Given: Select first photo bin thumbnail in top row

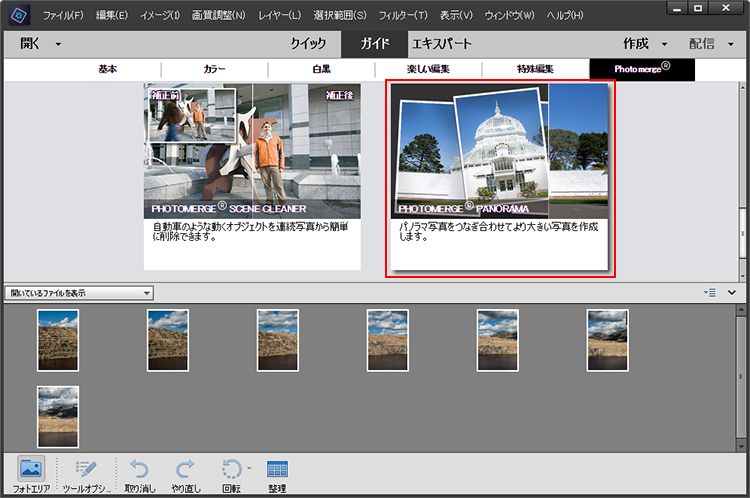Looking at the screenshot, I should 58,340.
